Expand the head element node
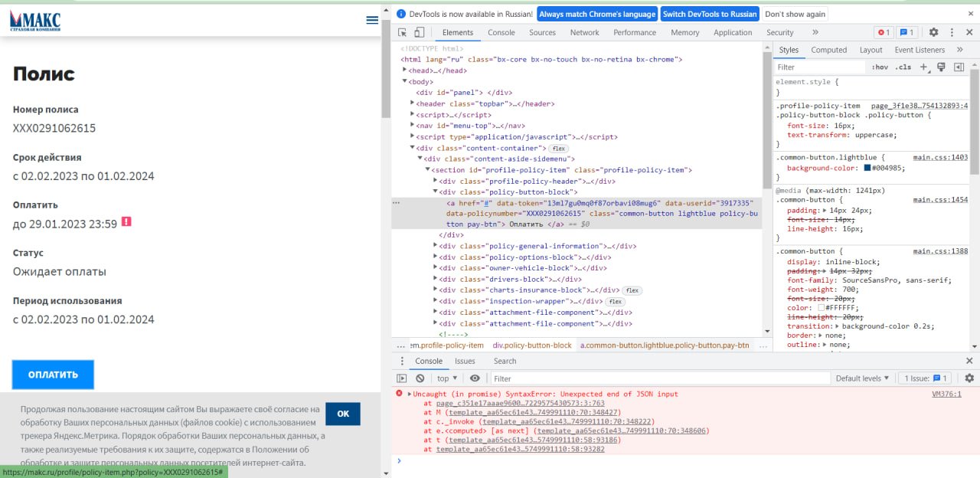Viewport: 980px width, 478px height. [x=405, y=70]
